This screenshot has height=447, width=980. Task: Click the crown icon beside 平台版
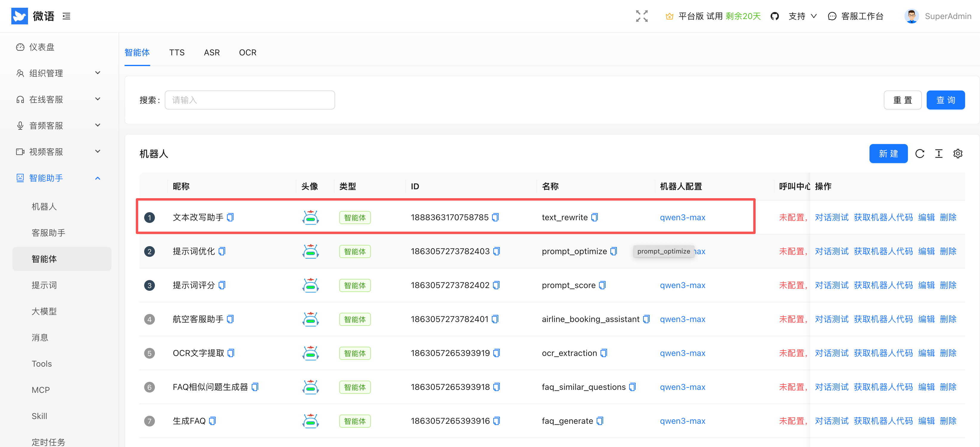point(670,16)
